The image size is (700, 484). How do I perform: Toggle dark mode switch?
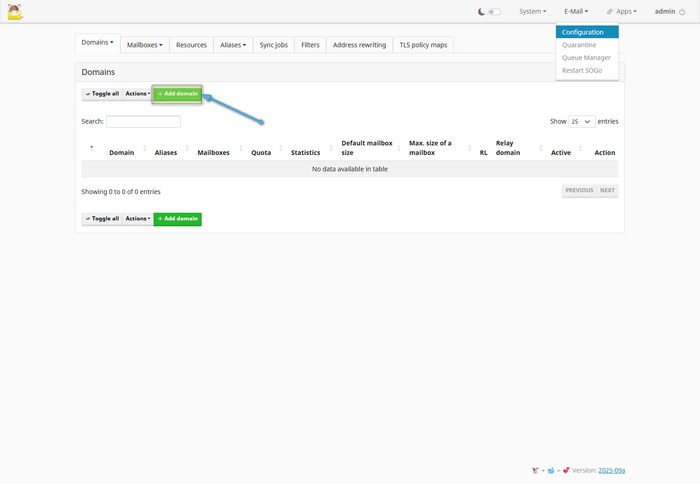[494, 12]
